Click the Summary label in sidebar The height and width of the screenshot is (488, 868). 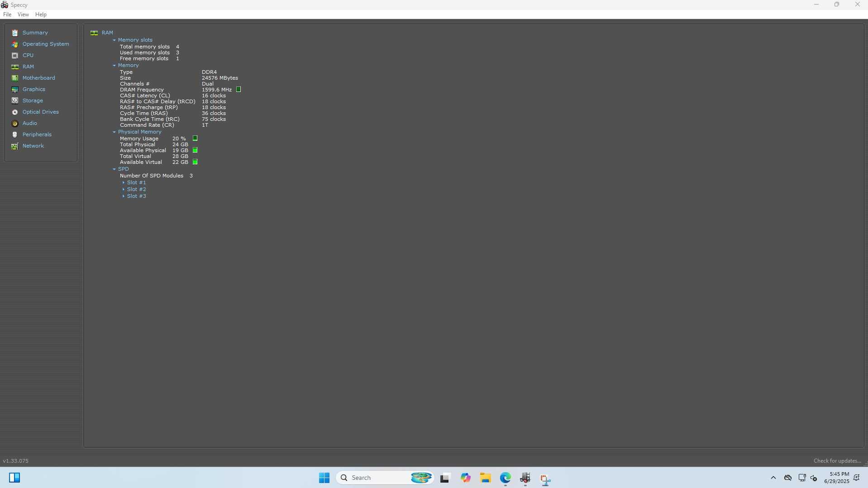[35, 33]
